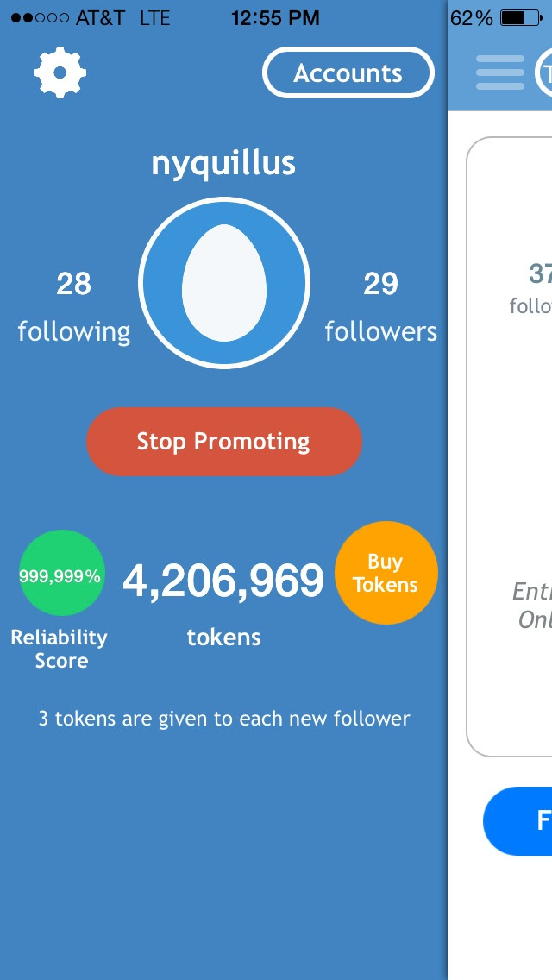The height and width of the screenshot is (980, 552).
Task: Open settings via the gear icon
Action: click(x=60, y=73)
